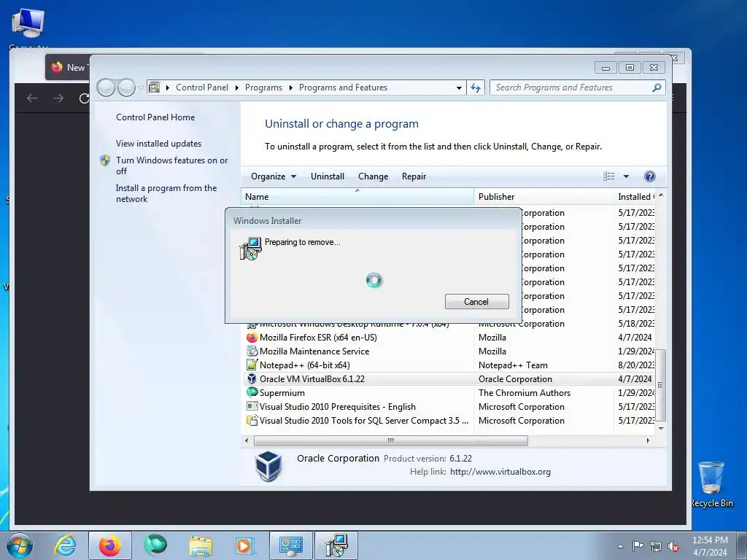Click Programs and Features breadcrumb

pos(343,87)
